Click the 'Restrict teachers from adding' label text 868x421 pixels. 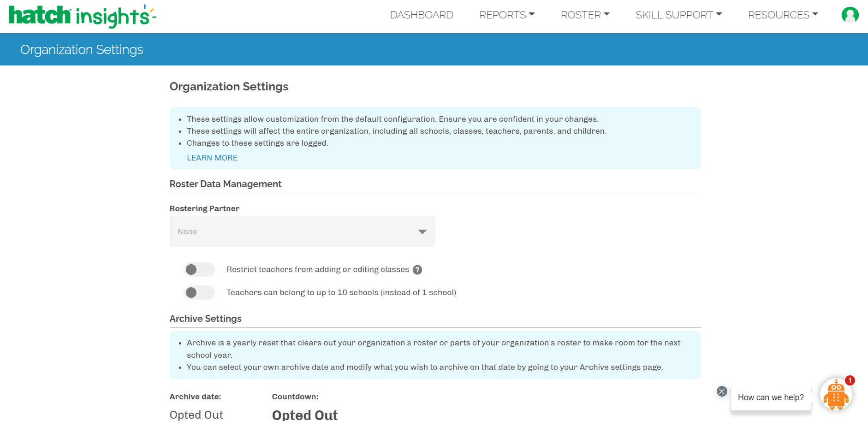pyautogui.click(x=317, y=269)
